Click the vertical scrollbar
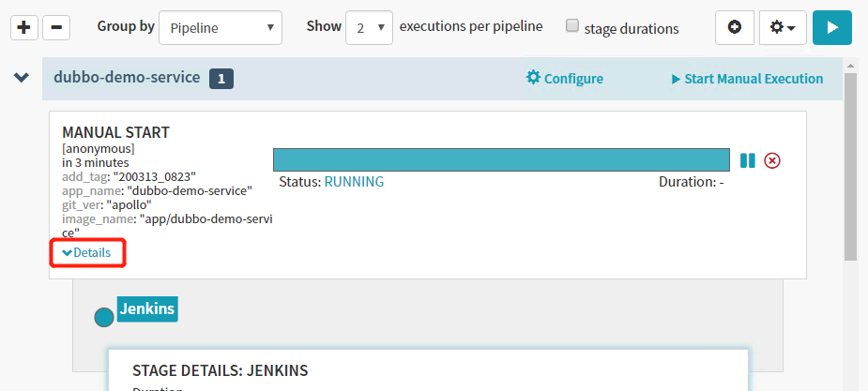This screenshot has height=391, width=868. tap(850, 169)
